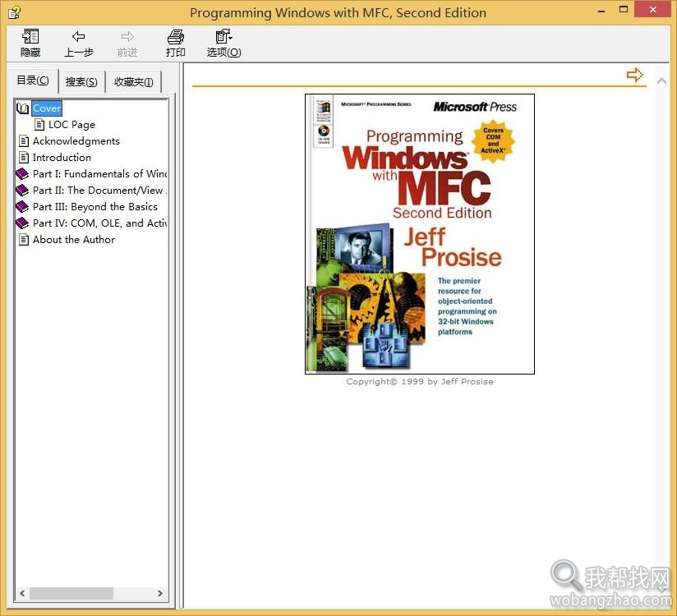Select Part II: The Document/View entry
Image resolution: width=677 pixels, height=616 pixels.
click(x=99, y=191)
